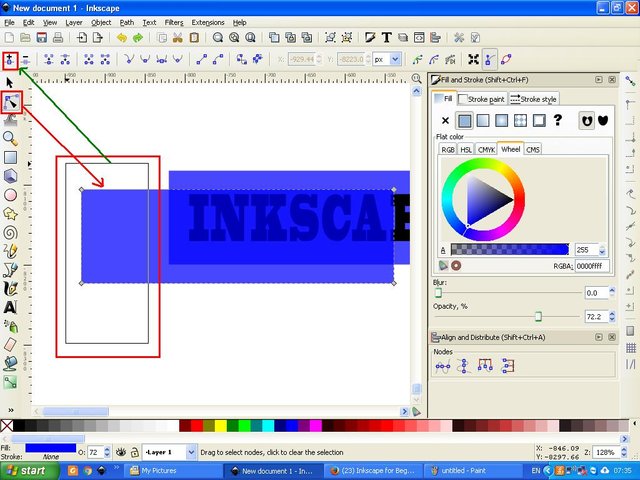
Task: Open the Extensions menu
Action: [208, 22]
